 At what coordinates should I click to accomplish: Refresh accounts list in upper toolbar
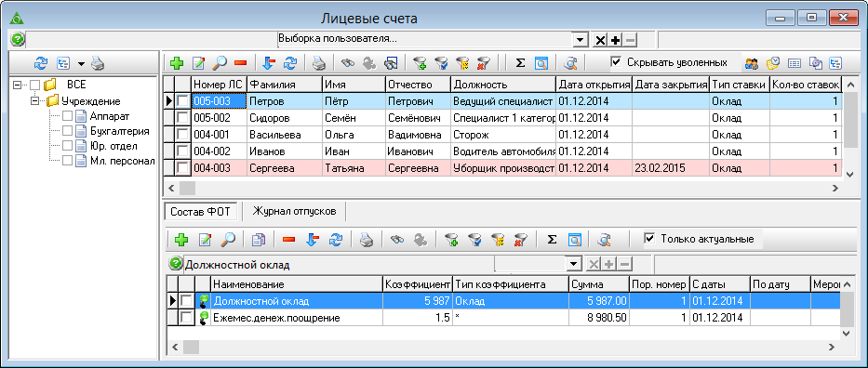pos(290,63)
